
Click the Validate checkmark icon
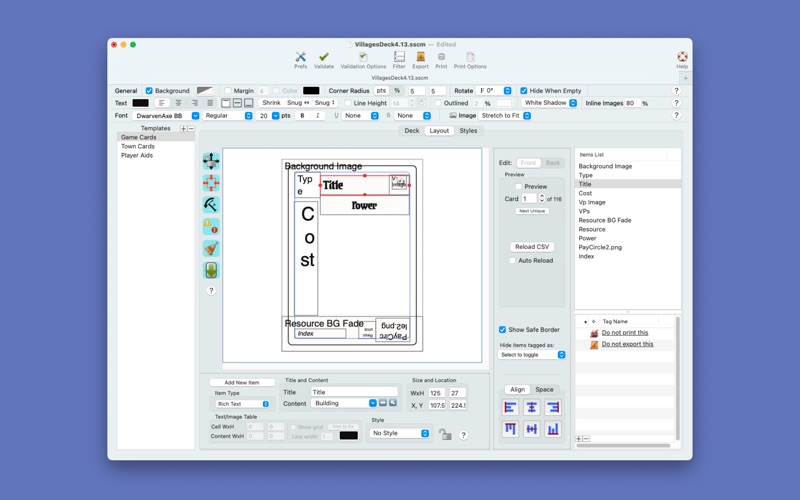click(324, 59)
